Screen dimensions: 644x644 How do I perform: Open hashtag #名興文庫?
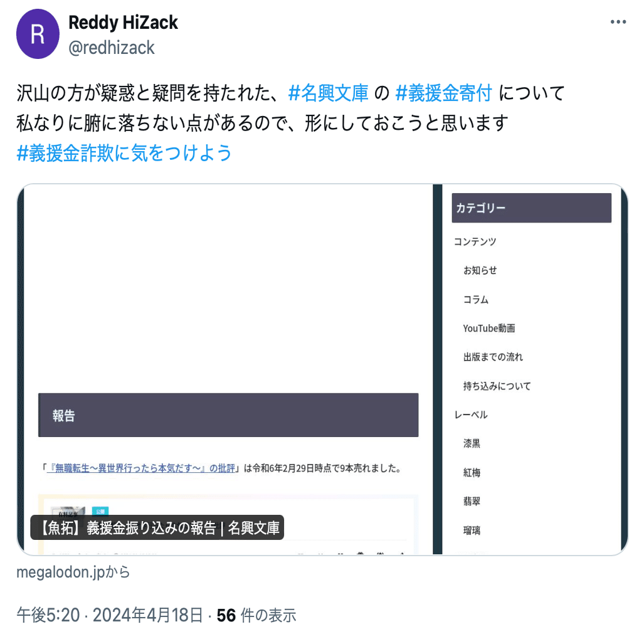pyautogui.click(x=328, y=93)
